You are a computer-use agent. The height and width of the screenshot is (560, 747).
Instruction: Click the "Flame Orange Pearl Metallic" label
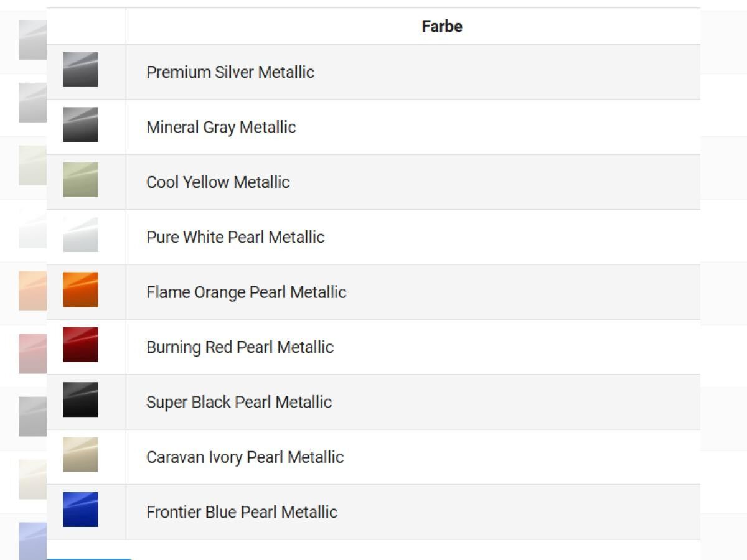[246, 292]
